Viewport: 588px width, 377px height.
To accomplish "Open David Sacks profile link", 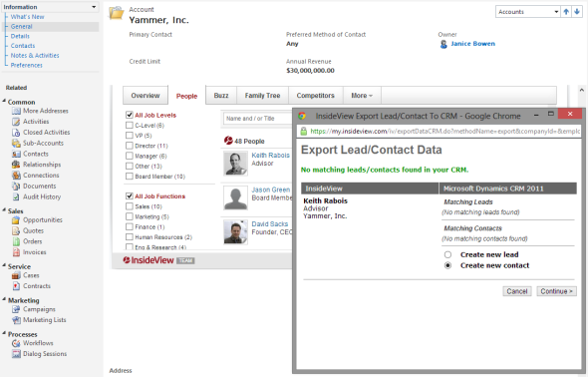I will coord(270,224).
